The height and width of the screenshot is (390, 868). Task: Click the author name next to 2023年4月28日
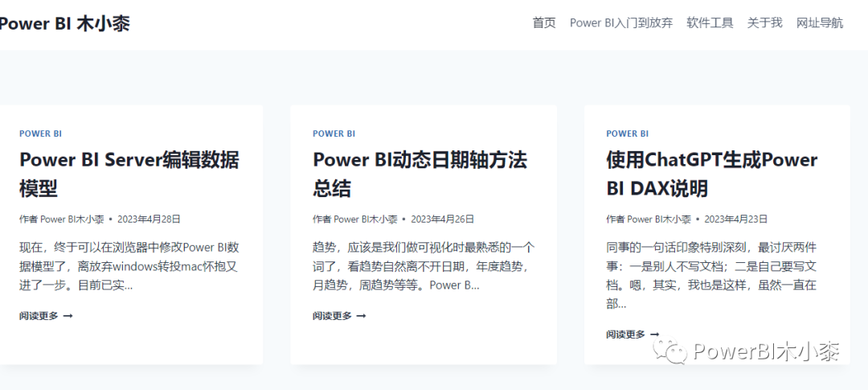coord(72,219)
